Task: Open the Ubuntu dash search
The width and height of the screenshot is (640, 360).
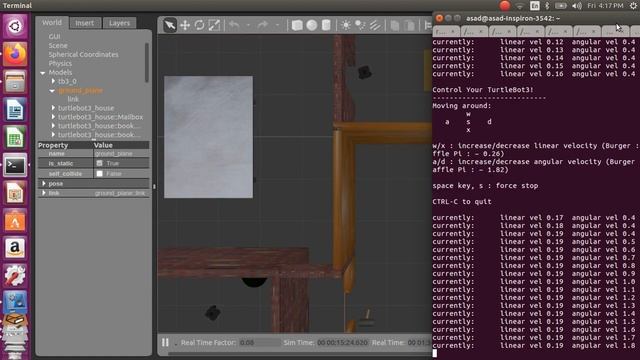Action: pos(15,27)
